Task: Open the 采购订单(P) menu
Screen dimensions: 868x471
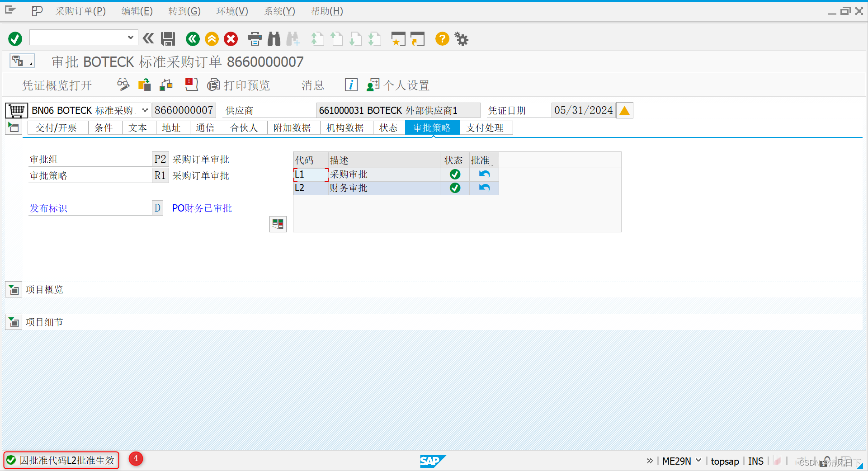Action: pos(80,11)
